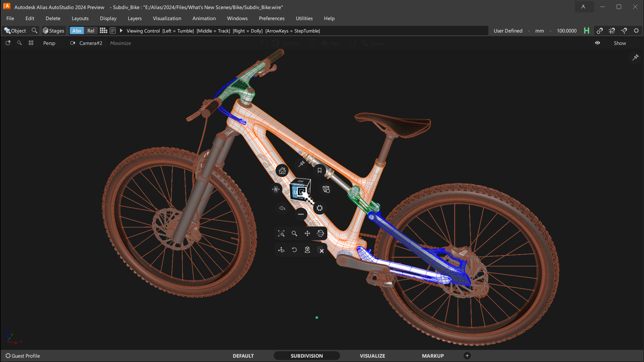Open the Visualization menu

tap(167, 18)
